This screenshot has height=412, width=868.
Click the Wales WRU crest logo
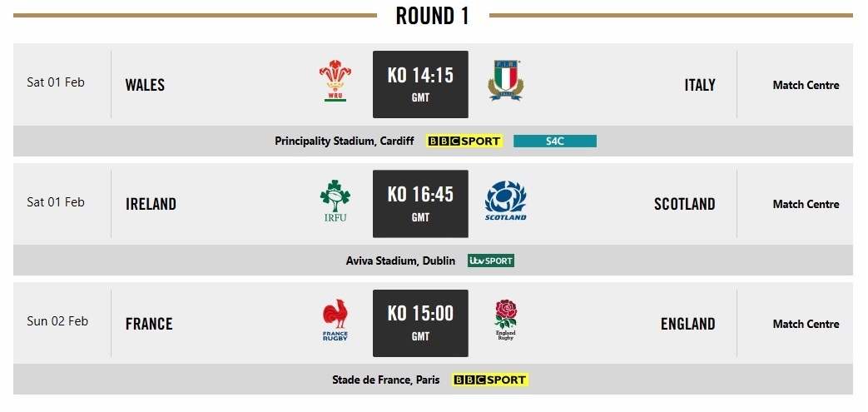coord(335,81)
